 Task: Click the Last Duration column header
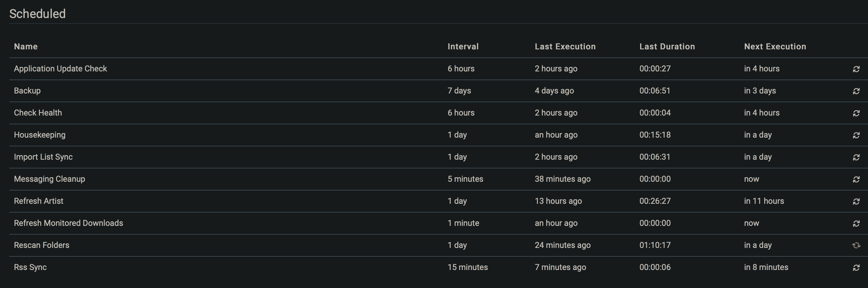tap(667, 46)
